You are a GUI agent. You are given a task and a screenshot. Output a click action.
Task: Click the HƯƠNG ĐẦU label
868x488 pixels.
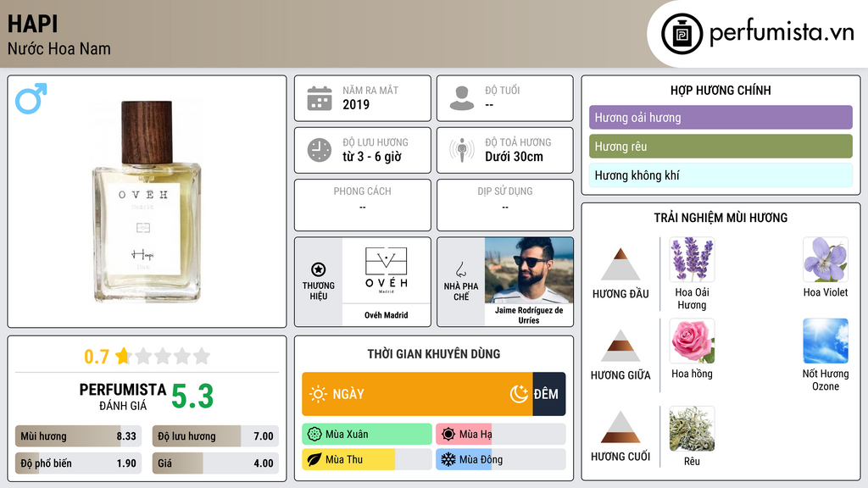(x=620, y=294)
